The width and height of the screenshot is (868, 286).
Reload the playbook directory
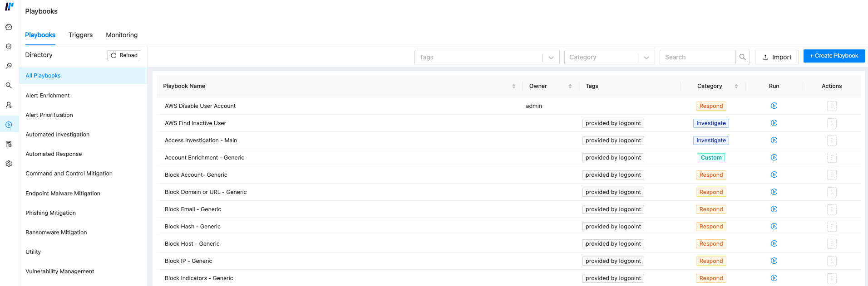[124, 55]
